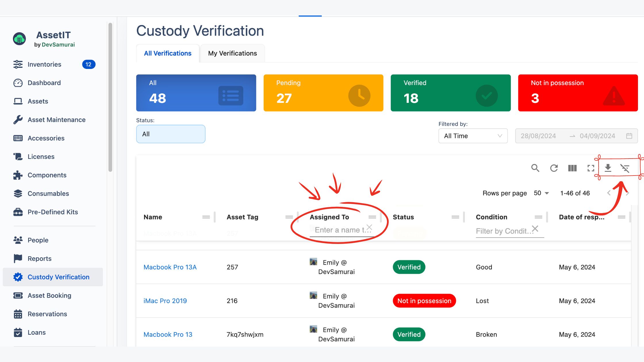Open Asset Maintenance from the sidebar

[56, 120]
